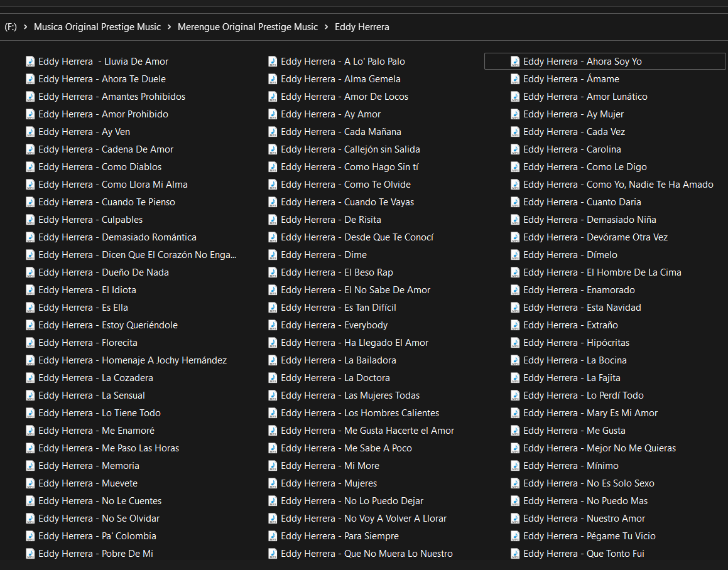Click the file icon of Ámame

[x=515, y=79]
